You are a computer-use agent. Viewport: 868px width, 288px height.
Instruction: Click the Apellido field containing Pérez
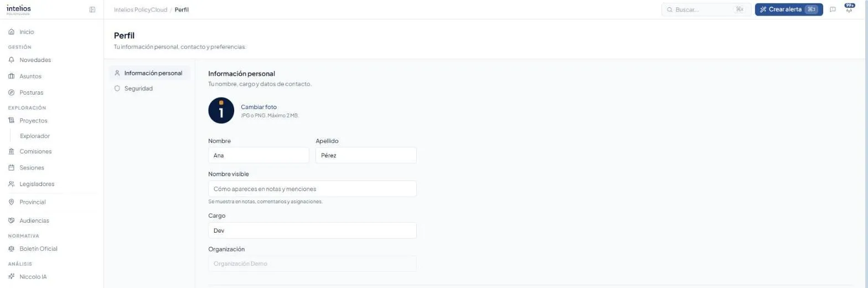click(366, 155)
